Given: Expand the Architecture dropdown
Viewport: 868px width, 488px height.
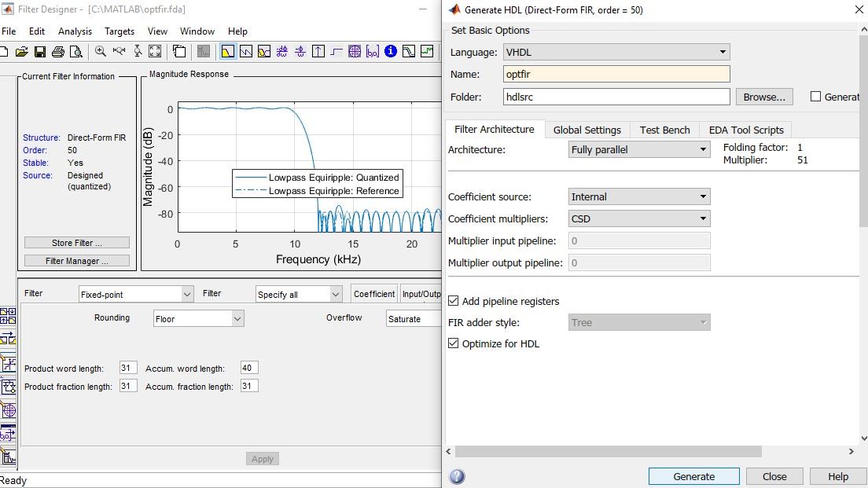Looking at the screenshot, I should coord(639,149).
